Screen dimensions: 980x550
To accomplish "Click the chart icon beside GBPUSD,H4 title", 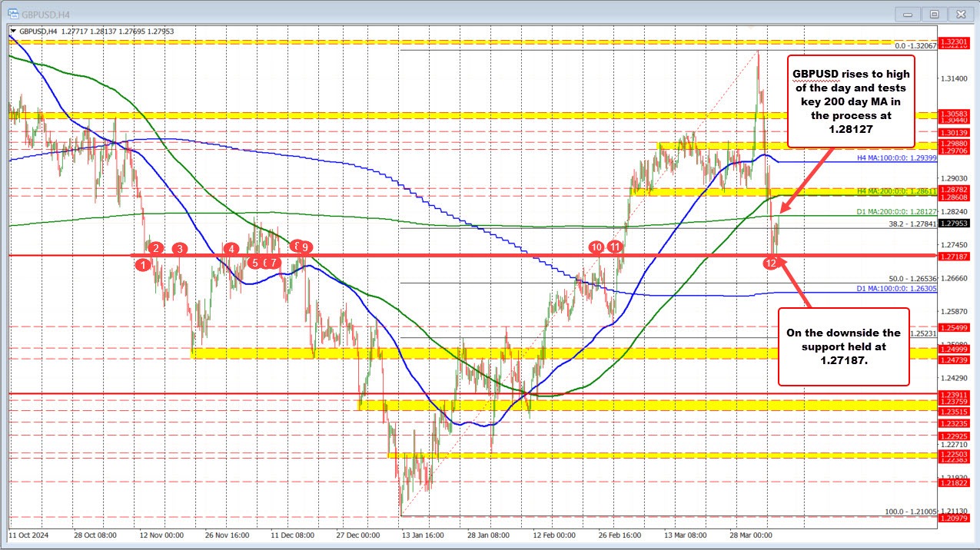I will point(12,13).
